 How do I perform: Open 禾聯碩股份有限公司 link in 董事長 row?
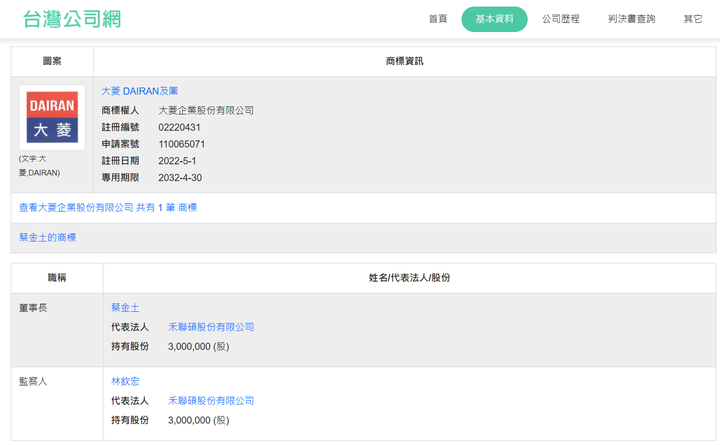pyautogui.click(x=211, y=327)
